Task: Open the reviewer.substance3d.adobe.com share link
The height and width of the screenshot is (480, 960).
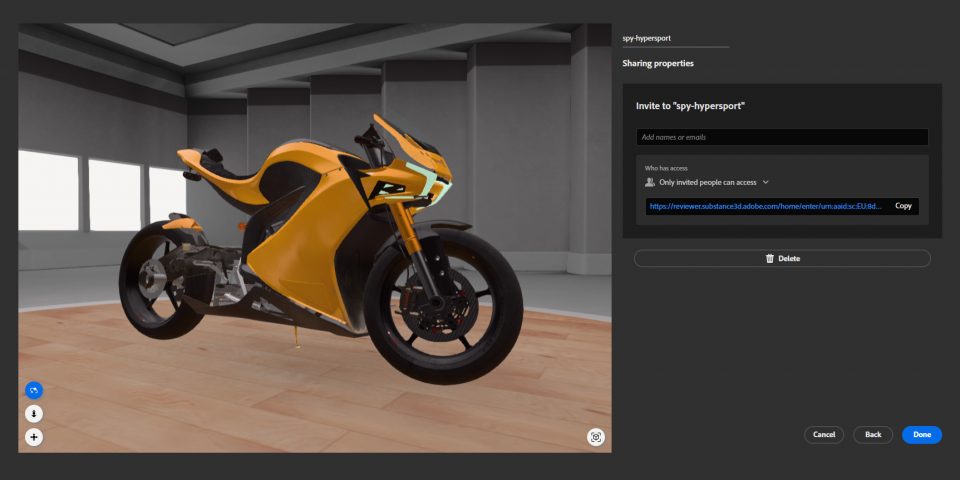Action: point(765,206)
